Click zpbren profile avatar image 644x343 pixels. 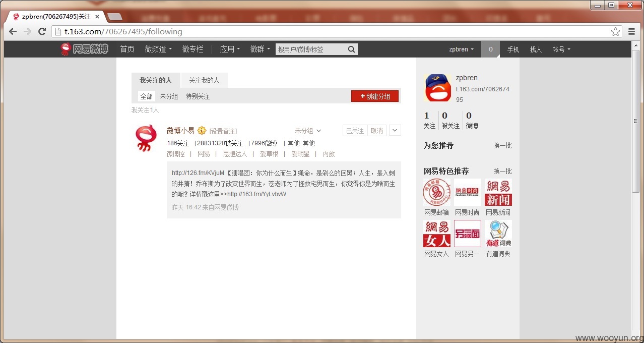437,88
